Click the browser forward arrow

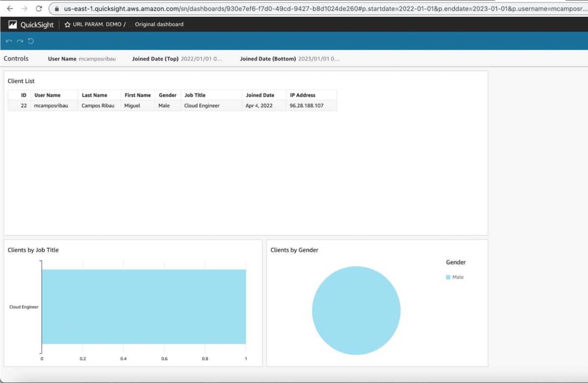point(24,8)
